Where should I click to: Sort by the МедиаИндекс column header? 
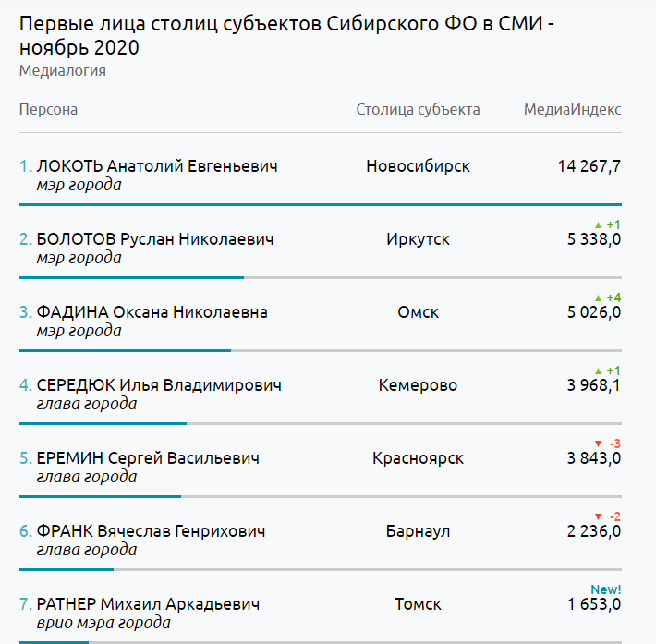pyautogui.click(x=572, y=110)
